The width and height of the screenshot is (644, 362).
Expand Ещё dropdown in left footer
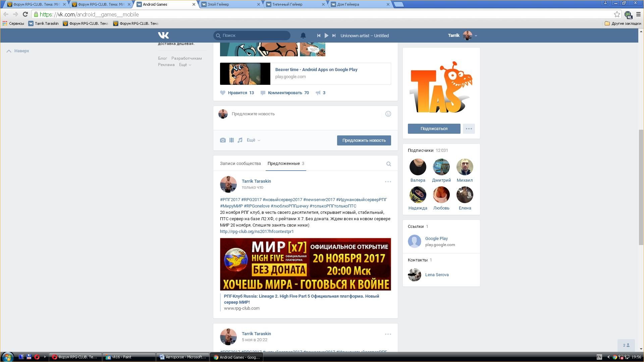click(x=185, y=65)
